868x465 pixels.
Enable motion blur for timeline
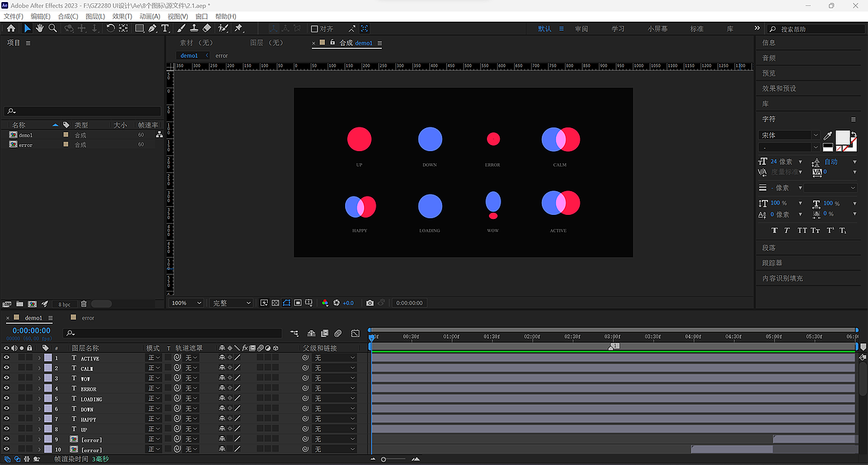[x=338, y=333]
